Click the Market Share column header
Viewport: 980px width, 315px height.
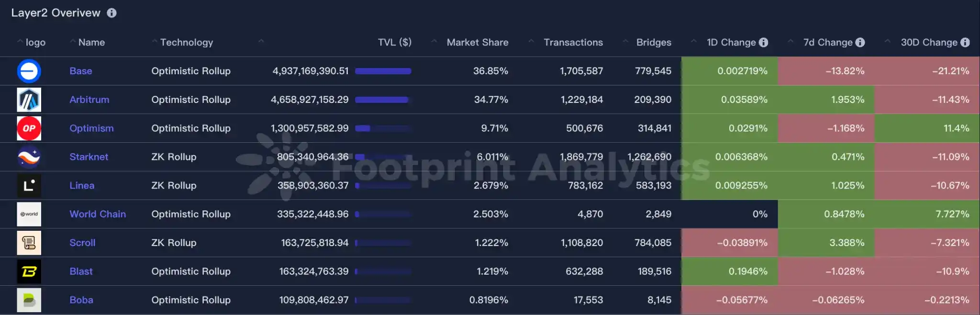point(477,42)
